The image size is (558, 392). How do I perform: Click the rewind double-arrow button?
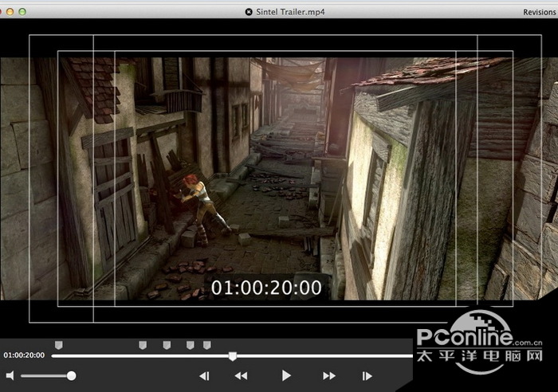241,376
